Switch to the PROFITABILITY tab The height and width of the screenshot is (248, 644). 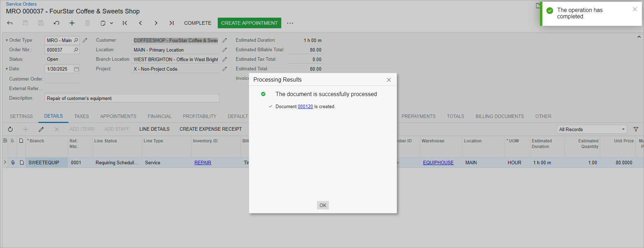point(200,116)
